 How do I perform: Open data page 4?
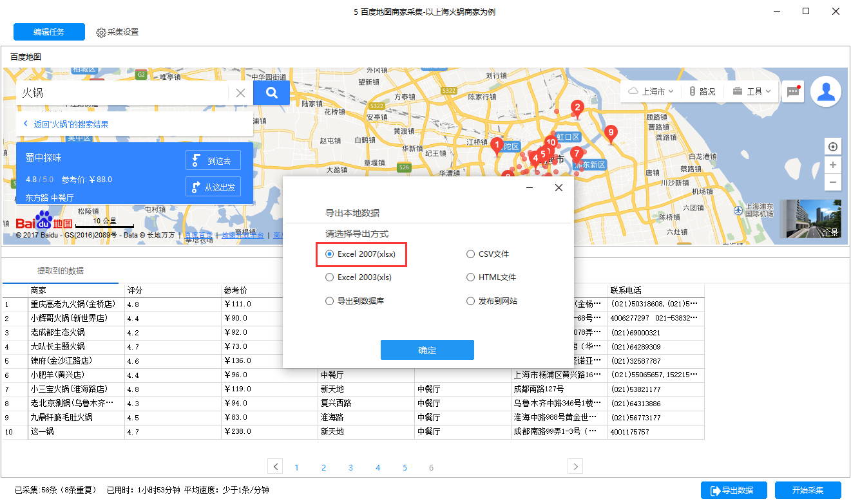(378, 468)
